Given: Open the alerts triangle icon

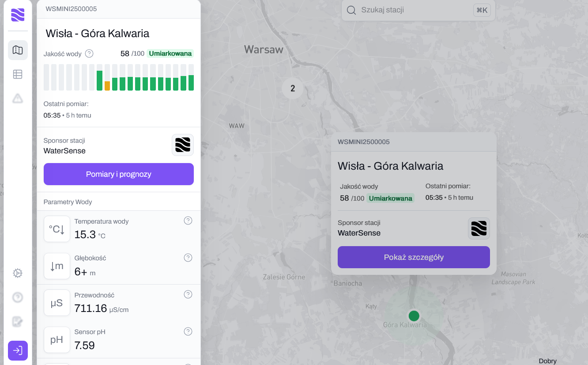Looking at the screenshot, I should [x=18, y=98].
